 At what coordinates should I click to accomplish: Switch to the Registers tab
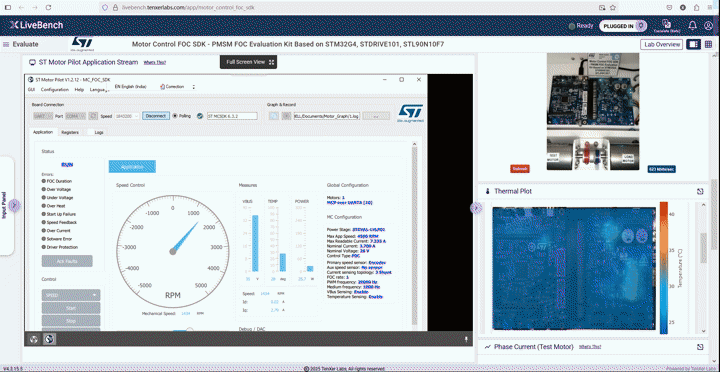70,132
